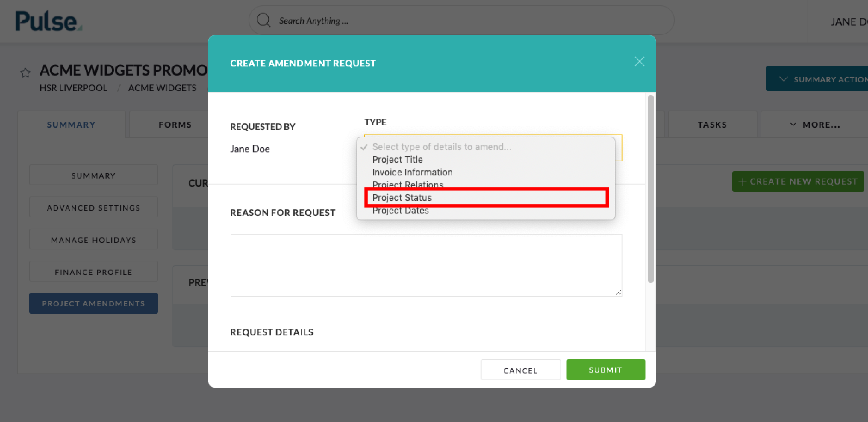868x422 pixels.
Task: Open Acme Widgets breadcrumb link
Action: 162,88
